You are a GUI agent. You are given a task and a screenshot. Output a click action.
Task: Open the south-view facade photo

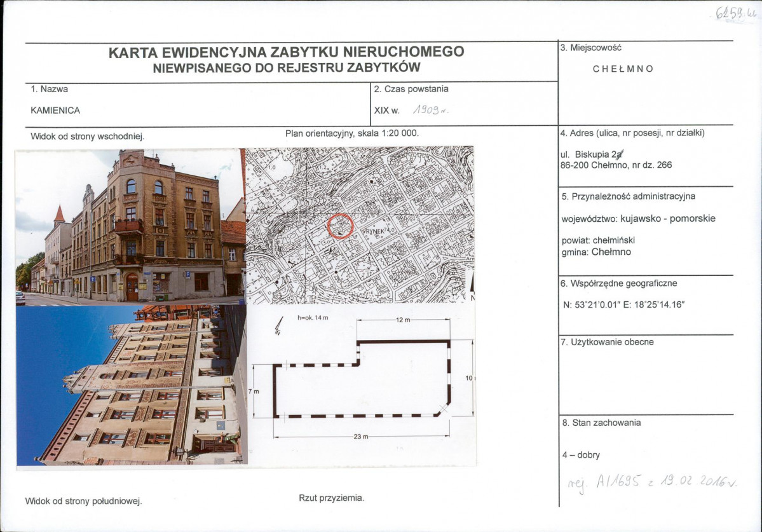click(x=132, y=385)
